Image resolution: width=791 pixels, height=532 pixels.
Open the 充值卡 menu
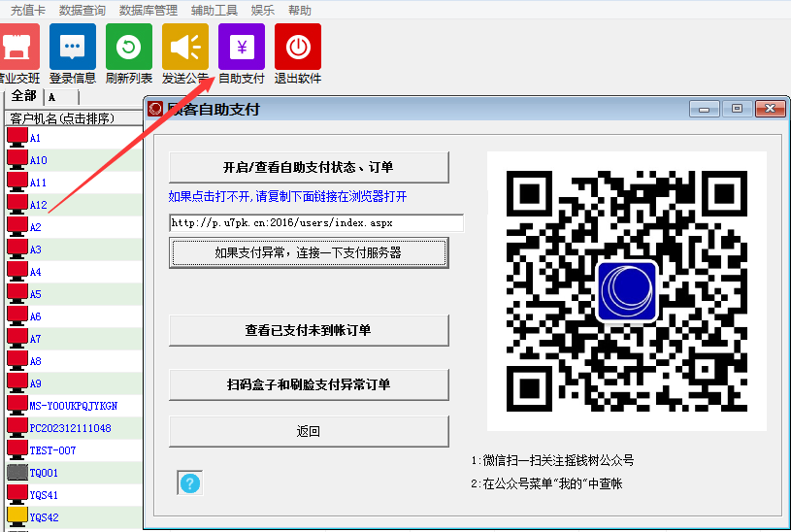tap(28, 10)
